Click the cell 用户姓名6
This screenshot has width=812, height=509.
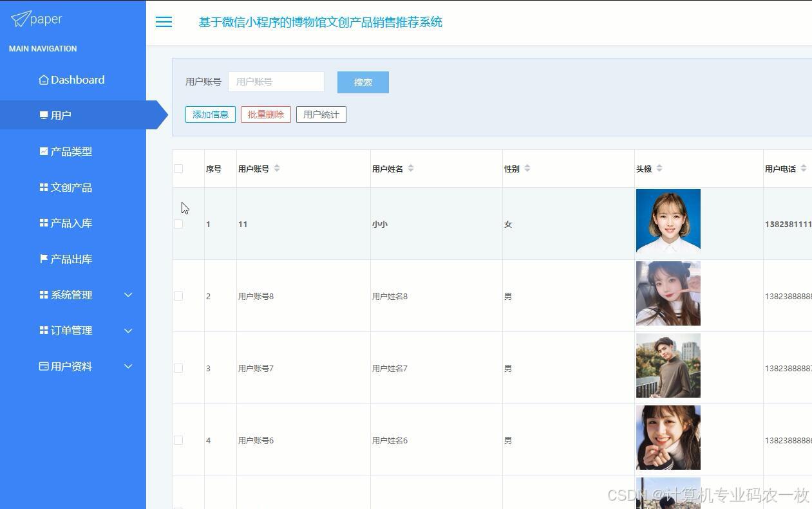[390, 440]
